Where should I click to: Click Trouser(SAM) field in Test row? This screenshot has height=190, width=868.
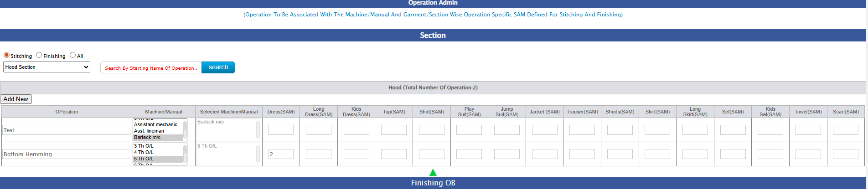[x=582, y=130]
